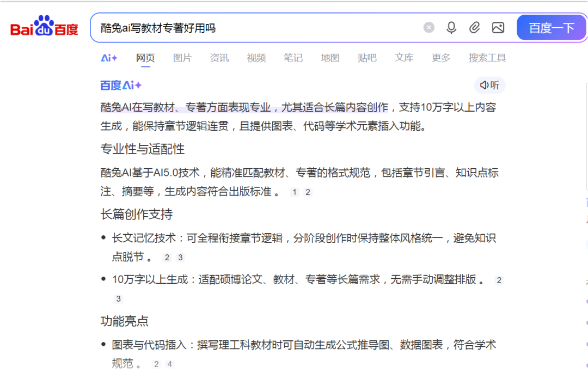Click the highlighted 酷兔AI在写教材 summary text
The width and height of the screenshot is (588, 379).
click(244, 107)
